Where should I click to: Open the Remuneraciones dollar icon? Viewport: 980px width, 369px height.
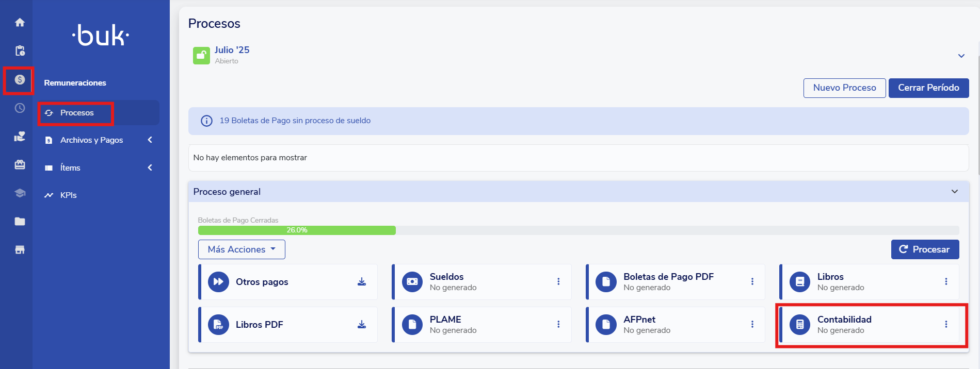coord(20,80)
